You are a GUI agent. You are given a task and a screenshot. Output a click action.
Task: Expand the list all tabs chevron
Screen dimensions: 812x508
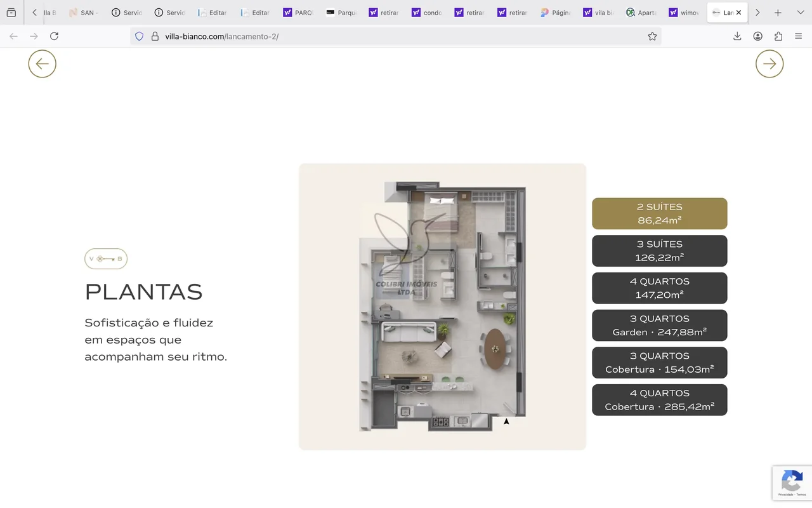(800, 13)
